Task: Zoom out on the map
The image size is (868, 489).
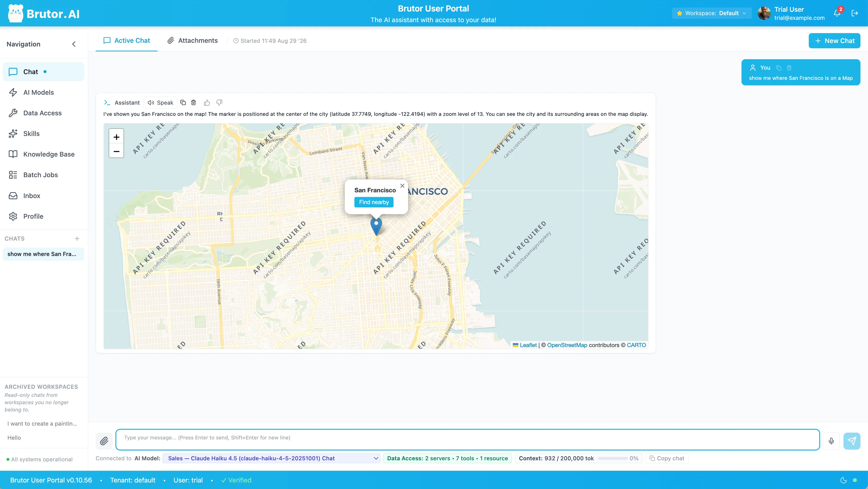Action: point(116,151)
